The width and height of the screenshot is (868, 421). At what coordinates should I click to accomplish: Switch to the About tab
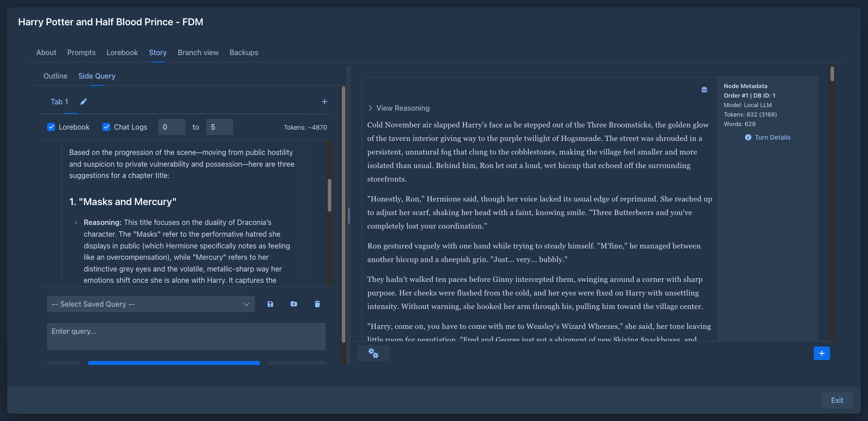click(46, 52)
